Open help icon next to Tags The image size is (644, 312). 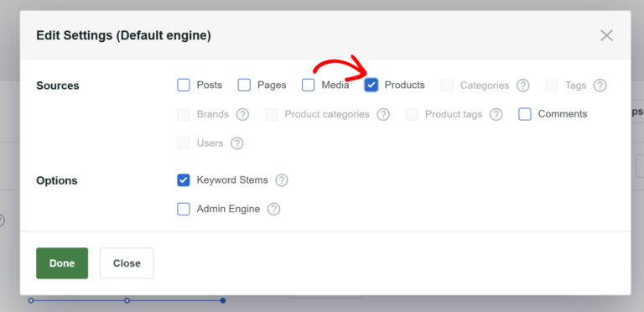600,86
